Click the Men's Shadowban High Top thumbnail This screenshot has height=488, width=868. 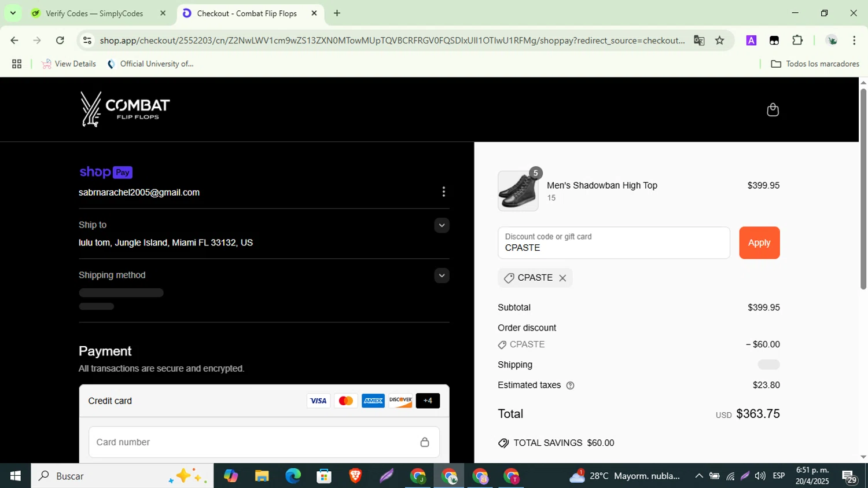518,191
